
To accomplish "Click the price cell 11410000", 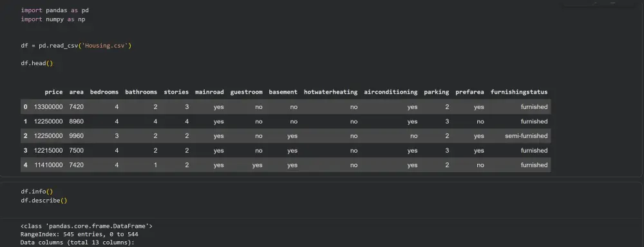I will point(48,165).
